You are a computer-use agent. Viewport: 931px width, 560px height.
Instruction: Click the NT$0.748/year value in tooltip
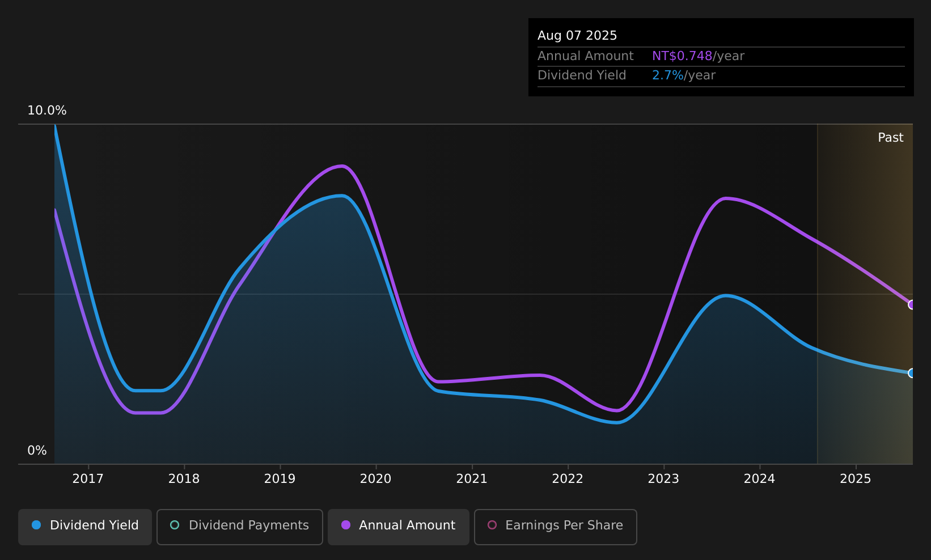pos(698,56)
